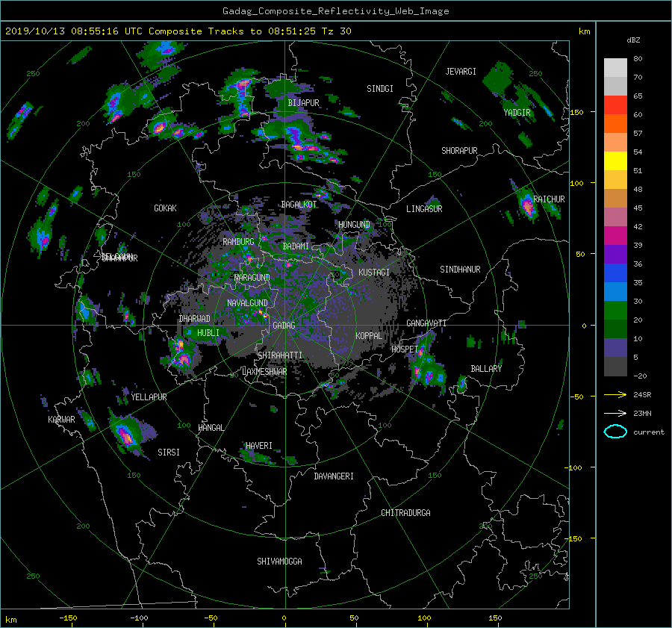Image resolution: width=672 pixels, height=628 pixels.
Task: Select the magenta 39 dBZ color swatch
Action: point(615,236)
